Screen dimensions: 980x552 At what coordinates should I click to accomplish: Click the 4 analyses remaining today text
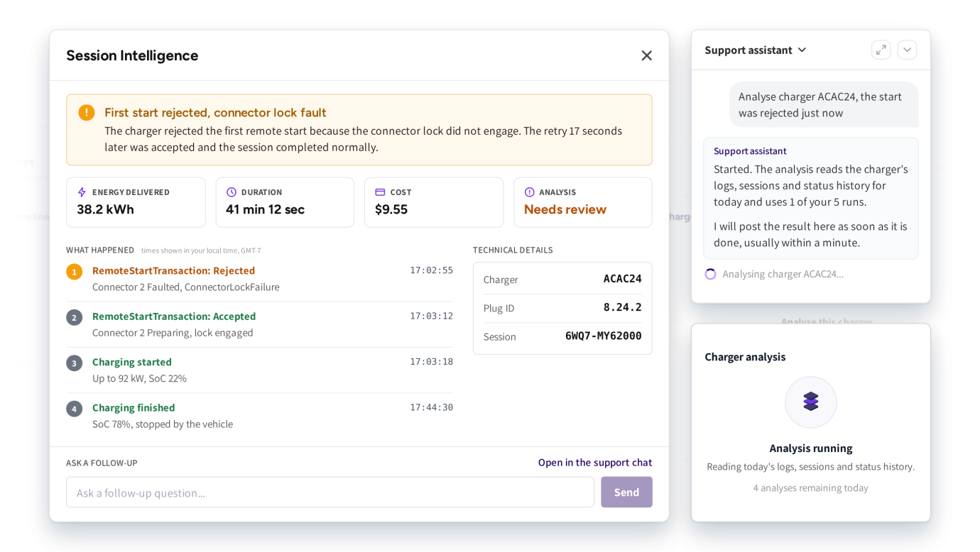click(811, 487)
